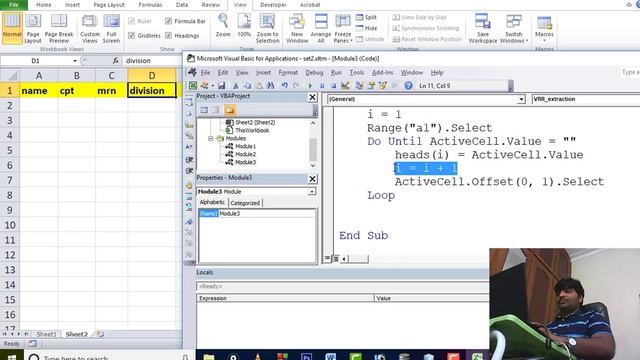This screenshot has width=640, height=360.
Task: Click the Windows Start button
Action: click(11, 356)
